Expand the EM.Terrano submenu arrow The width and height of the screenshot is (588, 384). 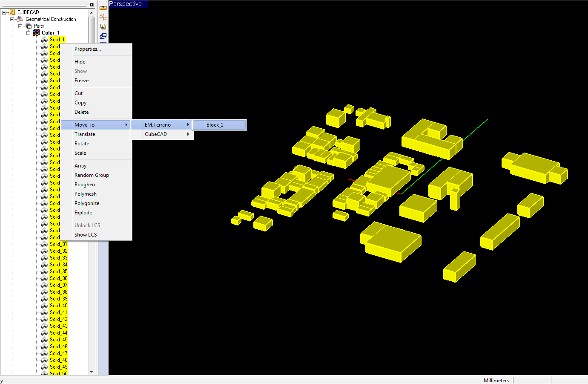(x=188, y=125)
